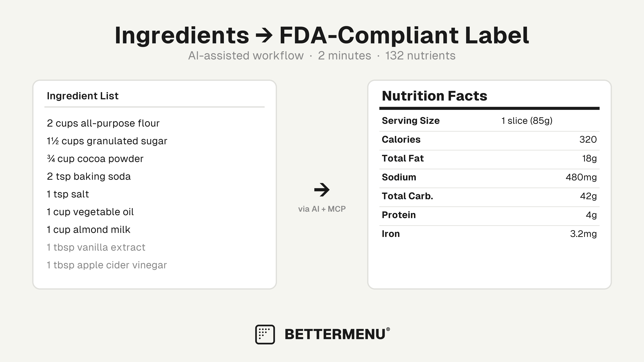Image resolution: width=644 pixels, height=362 pixels.
Task: Click the "2 tsp baking soda" line
Action: pyautogui.click(x=89, y=176)
